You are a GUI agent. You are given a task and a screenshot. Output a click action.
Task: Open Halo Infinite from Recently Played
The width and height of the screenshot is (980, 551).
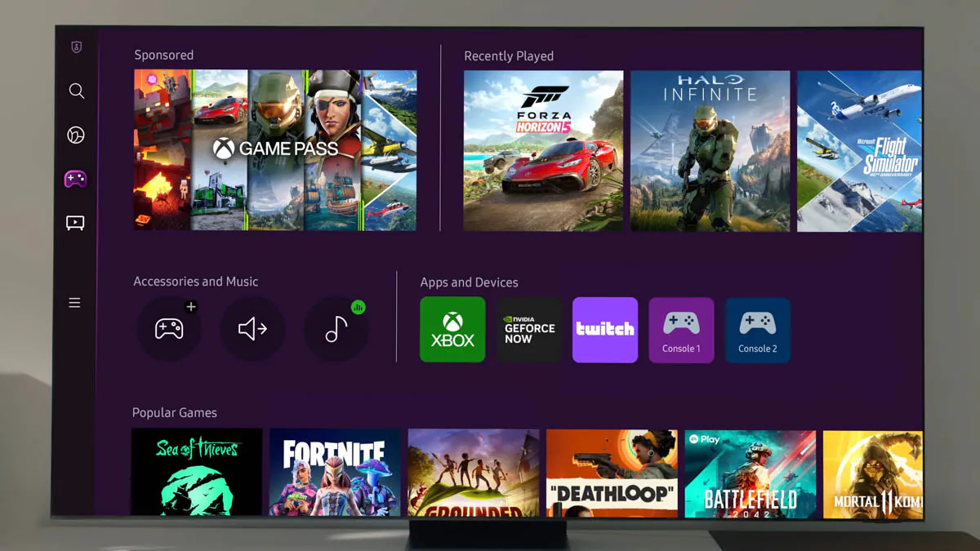pos(710,150)
